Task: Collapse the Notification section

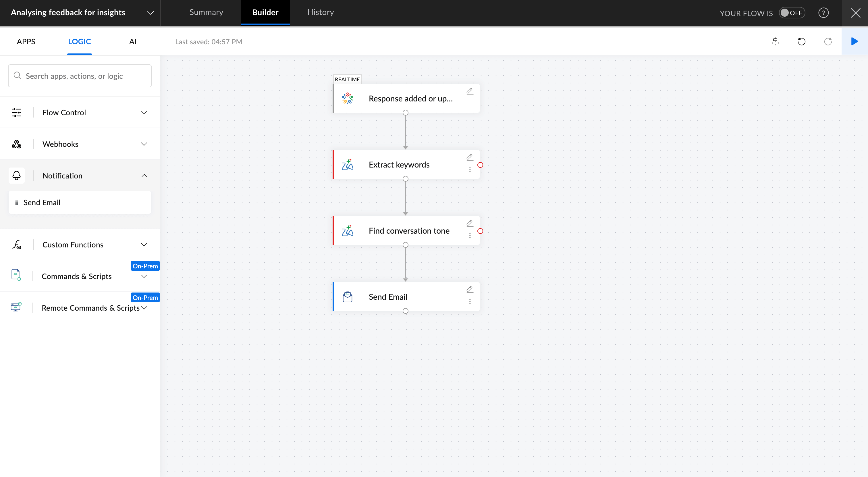Action: (144, 176)
